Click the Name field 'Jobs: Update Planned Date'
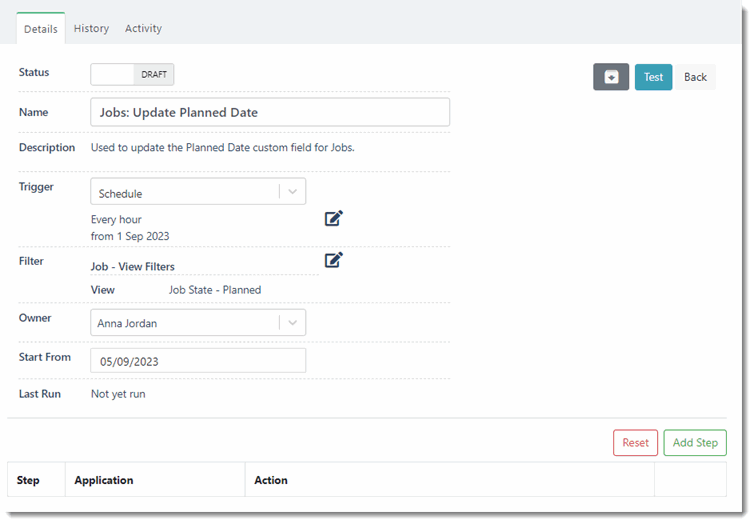 point(270,112)
